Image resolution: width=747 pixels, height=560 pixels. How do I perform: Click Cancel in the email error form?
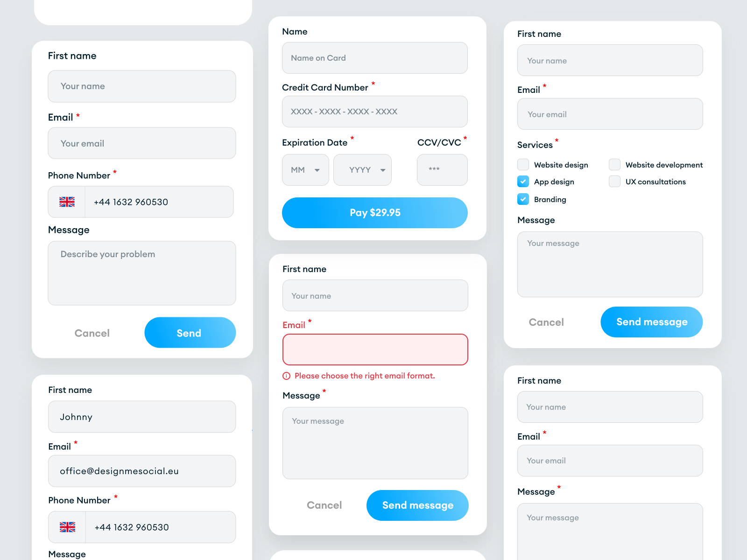pos(324,505)
